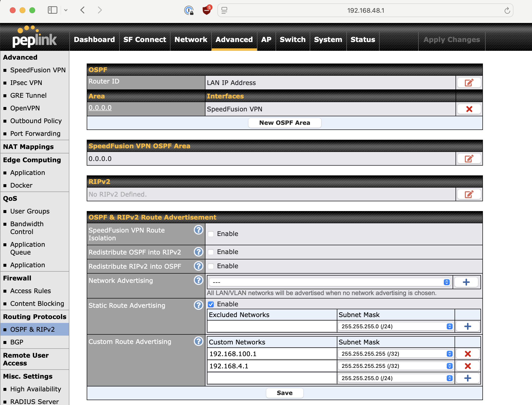Open help for Network Advertising
This screenshot has width=532, height=405.
point(198,280)
